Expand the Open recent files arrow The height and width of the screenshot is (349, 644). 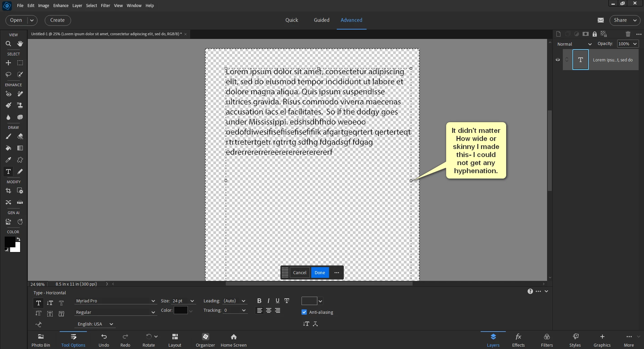pyautogui.click(x=32, y=20)
